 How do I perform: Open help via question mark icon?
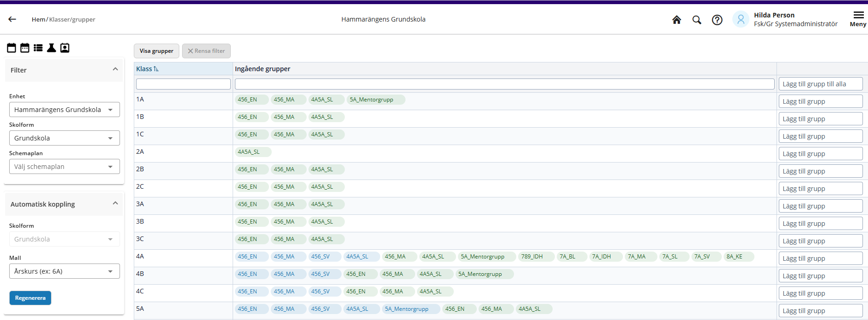pyautogui.click(x=717, y=20)
